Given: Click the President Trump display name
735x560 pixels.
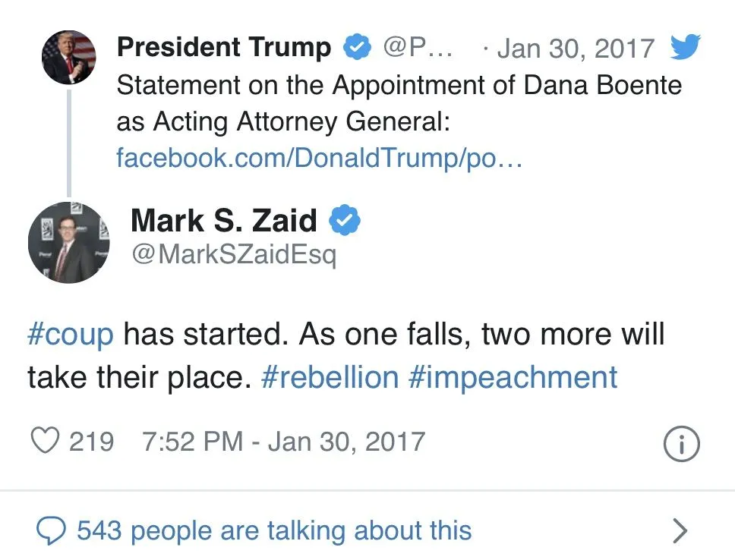Looking at the screenshot, I should 224,48.
